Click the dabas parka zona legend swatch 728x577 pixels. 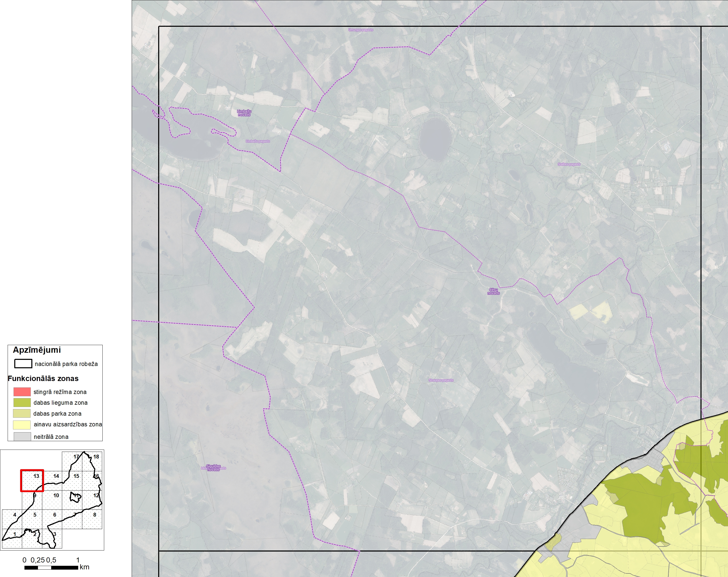click(x=22, y=413)
